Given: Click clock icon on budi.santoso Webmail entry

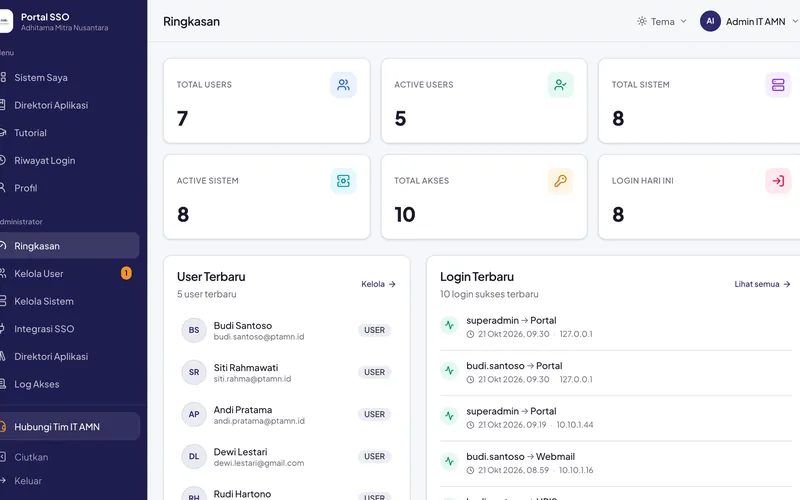Looking at the screenshot, I should [470, 470].
